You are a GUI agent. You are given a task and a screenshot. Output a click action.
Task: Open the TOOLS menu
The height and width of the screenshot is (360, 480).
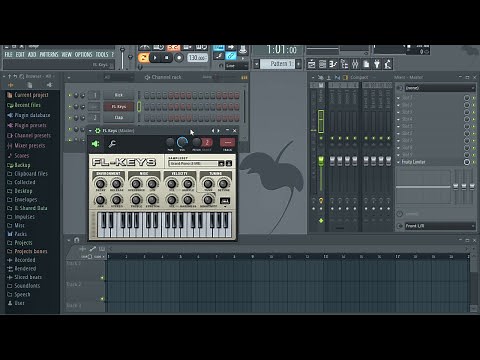pyautogui.click(x=102, y=54)
